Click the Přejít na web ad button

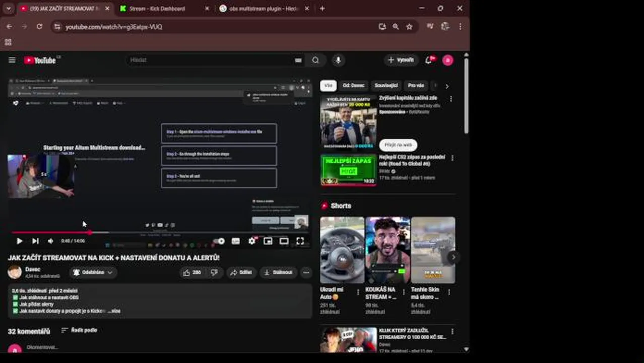point(398,145)
